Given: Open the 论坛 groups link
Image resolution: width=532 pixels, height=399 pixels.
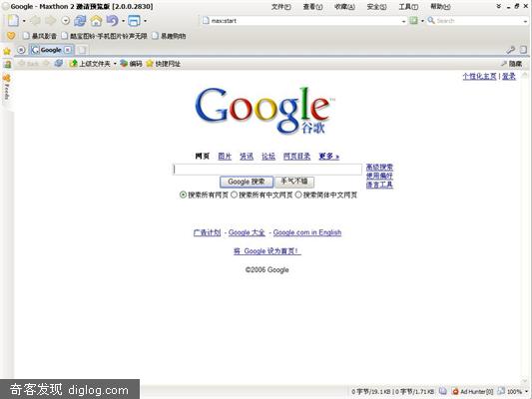Looking at the screenshot, I should [x=268, y=156].
